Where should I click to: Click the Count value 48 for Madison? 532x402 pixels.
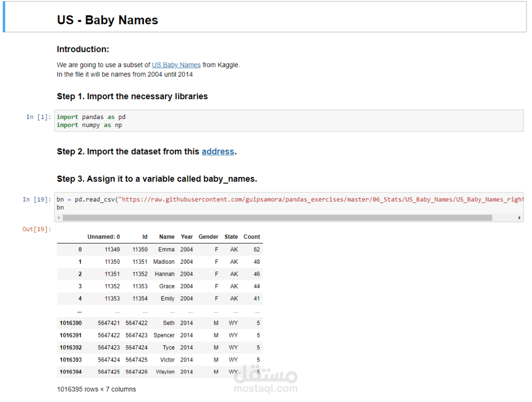(x=257, y=262)
